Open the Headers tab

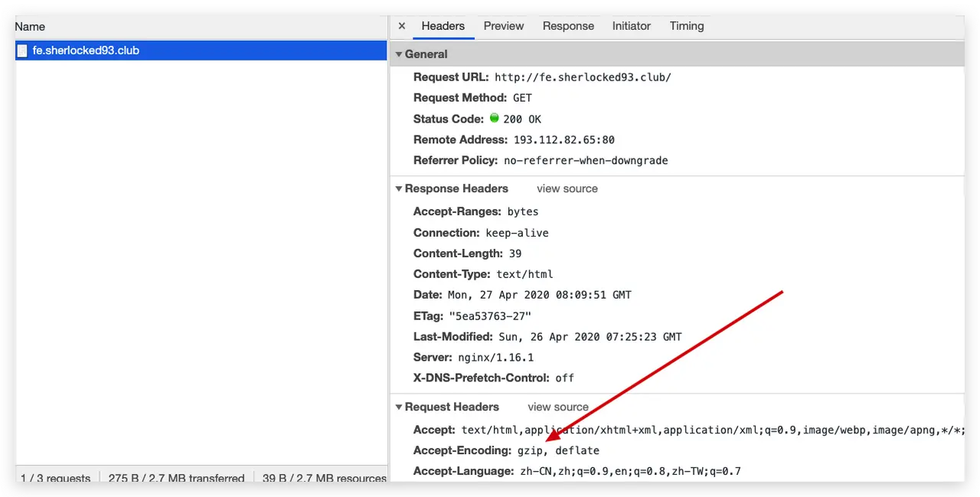tap(443, 26)
